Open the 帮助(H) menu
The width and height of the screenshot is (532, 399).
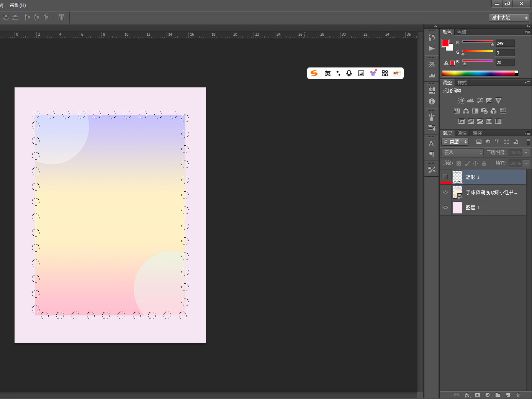(18, 5)
